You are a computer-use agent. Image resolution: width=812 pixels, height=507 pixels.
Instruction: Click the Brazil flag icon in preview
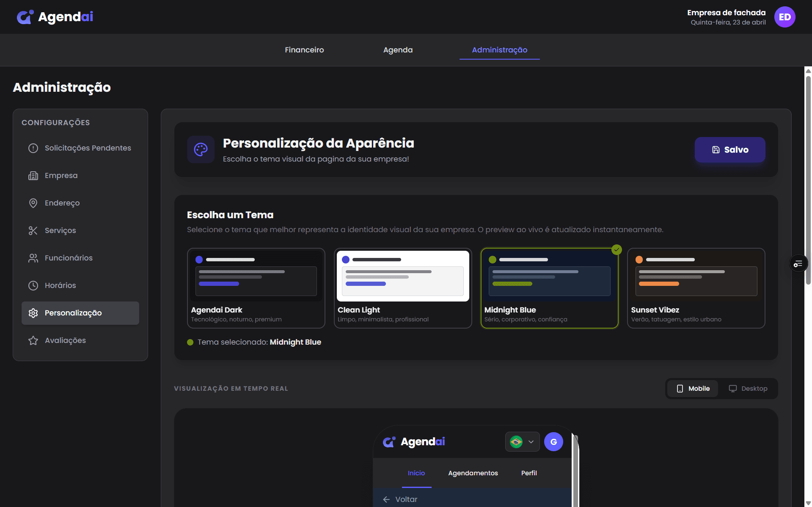(516, 442)
